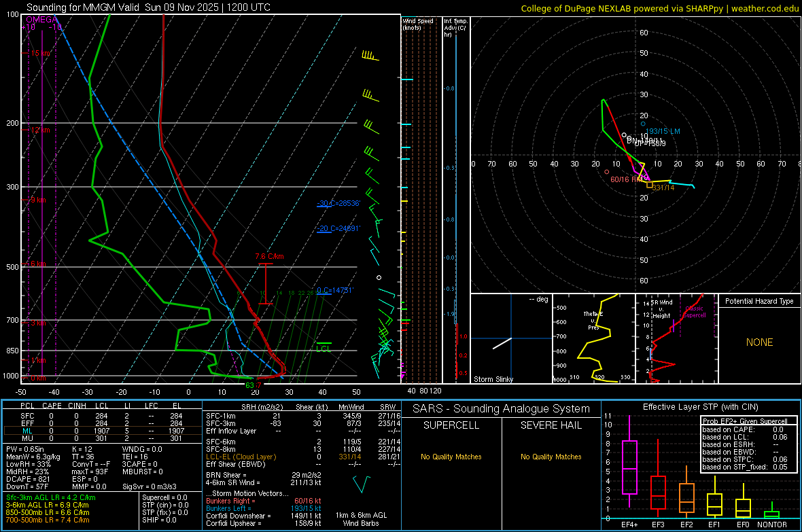Image resolution: width=802 pixels, height=532 pixels.
Task: Click the Bunkers Left = 193/15 kt row
Action: point(264,508)
